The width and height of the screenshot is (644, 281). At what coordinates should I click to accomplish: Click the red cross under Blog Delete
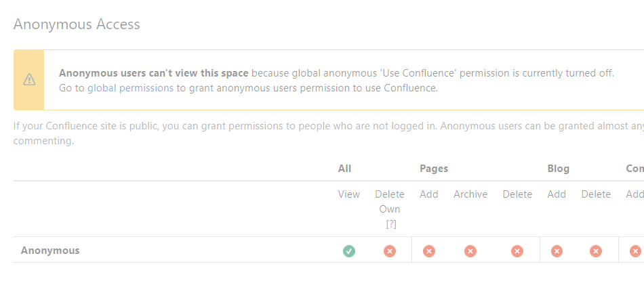pyautogui.click(x=596, y=251)
